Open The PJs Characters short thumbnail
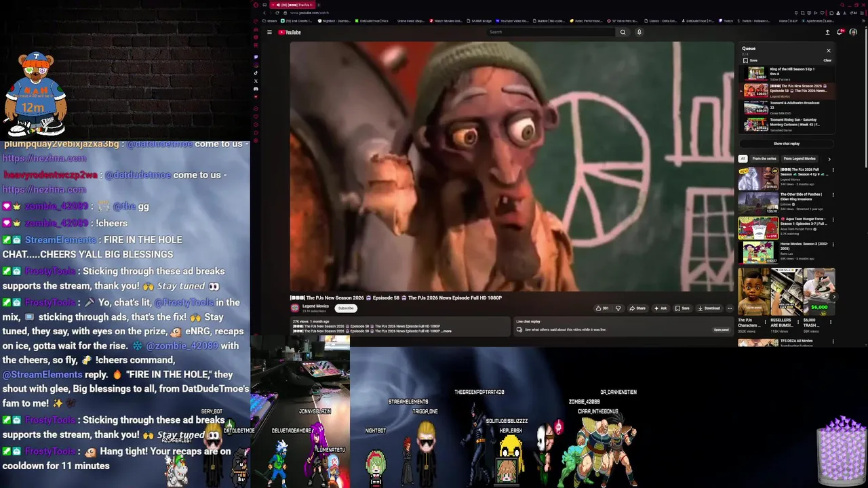Image resolution: width=868 pixels, height=488 pixels. point(753,291)
